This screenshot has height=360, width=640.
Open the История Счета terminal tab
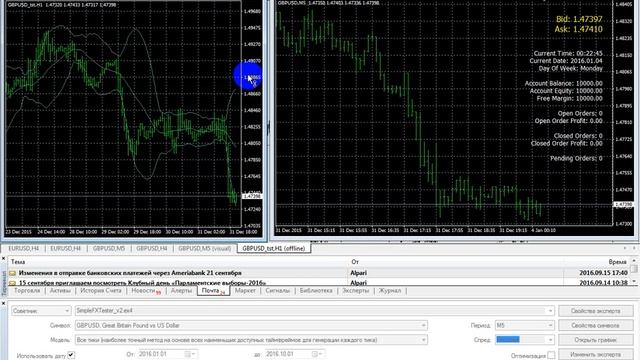(x=101, y=291)
